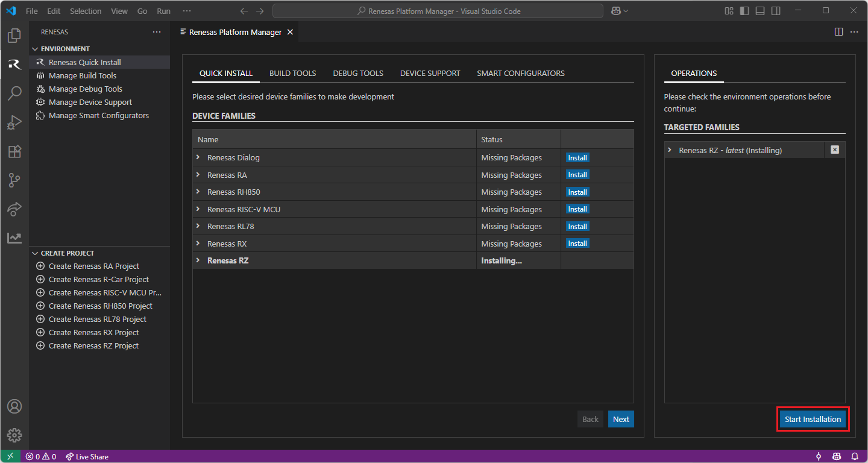Toggle the primary side bar layout button

tap(744, 11)
